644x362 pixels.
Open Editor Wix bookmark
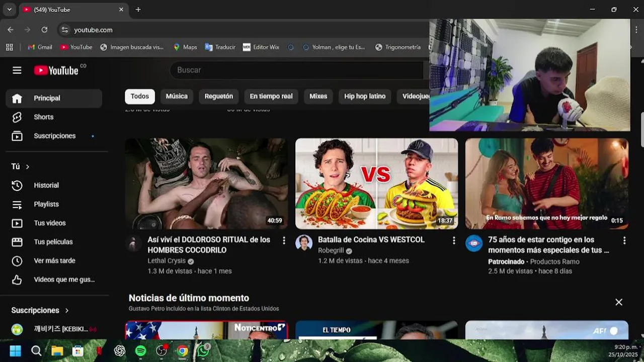point(261,47)
